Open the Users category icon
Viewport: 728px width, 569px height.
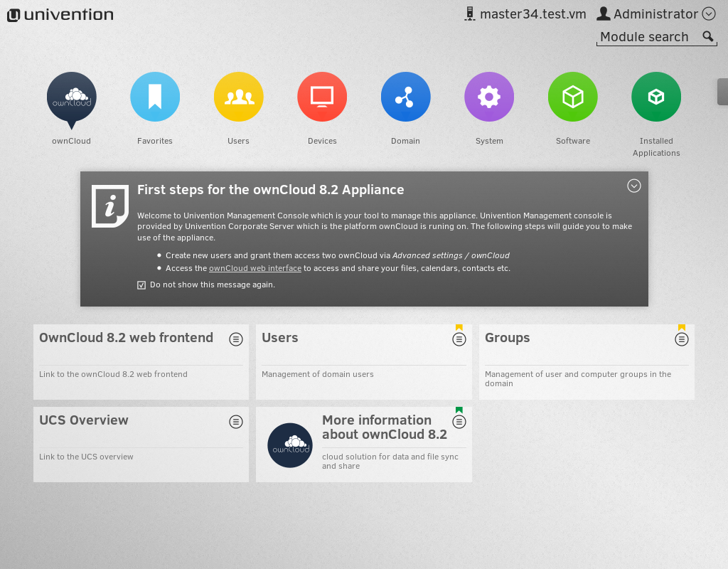click(238, 97)
